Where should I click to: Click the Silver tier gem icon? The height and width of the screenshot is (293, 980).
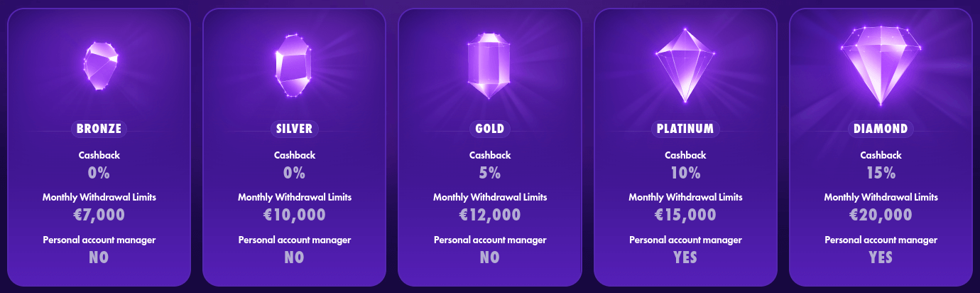tap(294, 65)
